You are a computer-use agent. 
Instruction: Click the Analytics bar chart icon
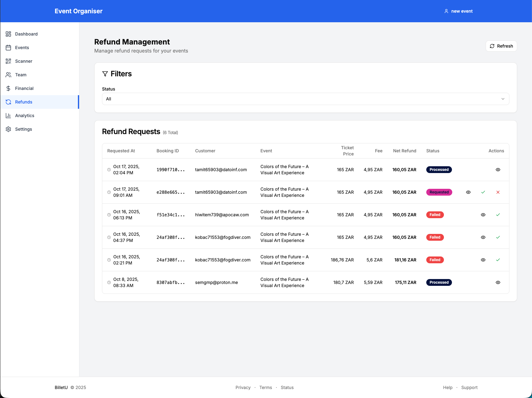8,116
